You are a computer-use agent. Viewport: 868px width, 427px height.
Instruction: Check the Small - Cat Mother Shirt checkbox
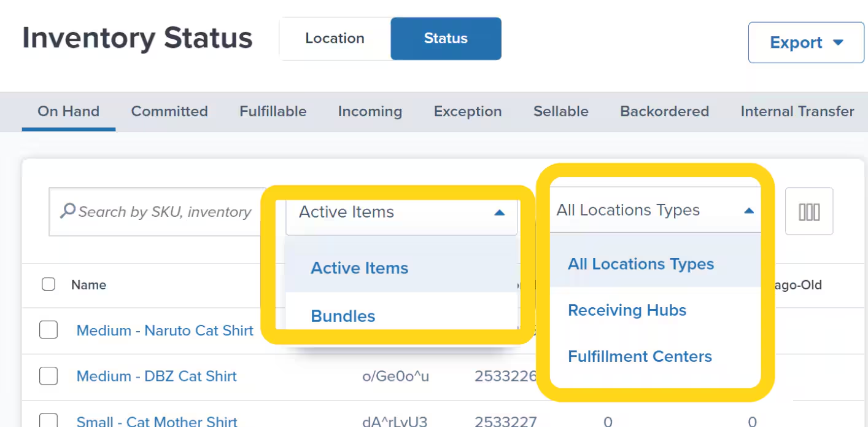[48, 421]
